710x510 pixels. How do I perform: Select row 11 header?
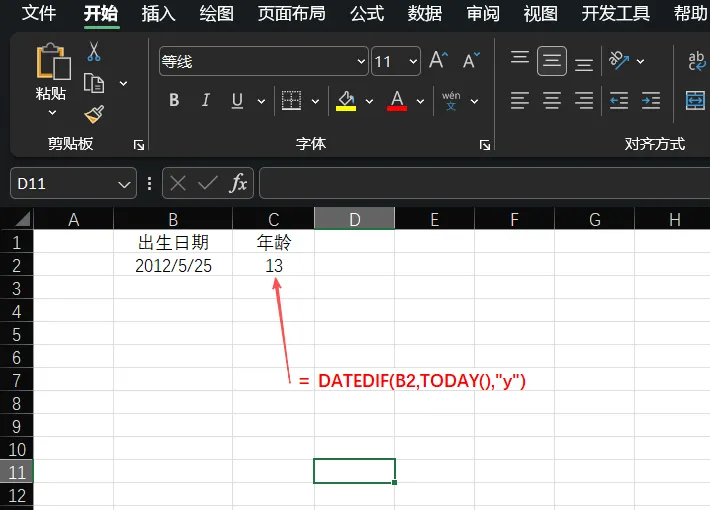coord(16,472)
